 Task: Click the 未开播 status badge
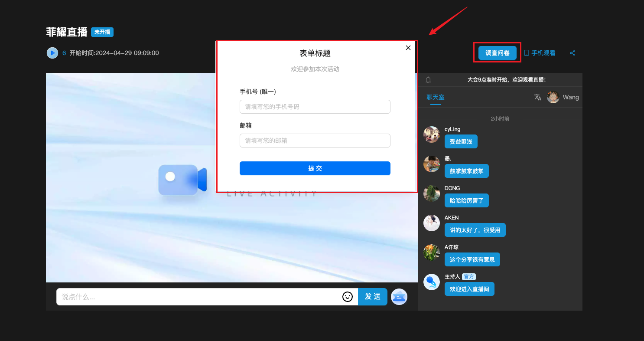point(102,32)
